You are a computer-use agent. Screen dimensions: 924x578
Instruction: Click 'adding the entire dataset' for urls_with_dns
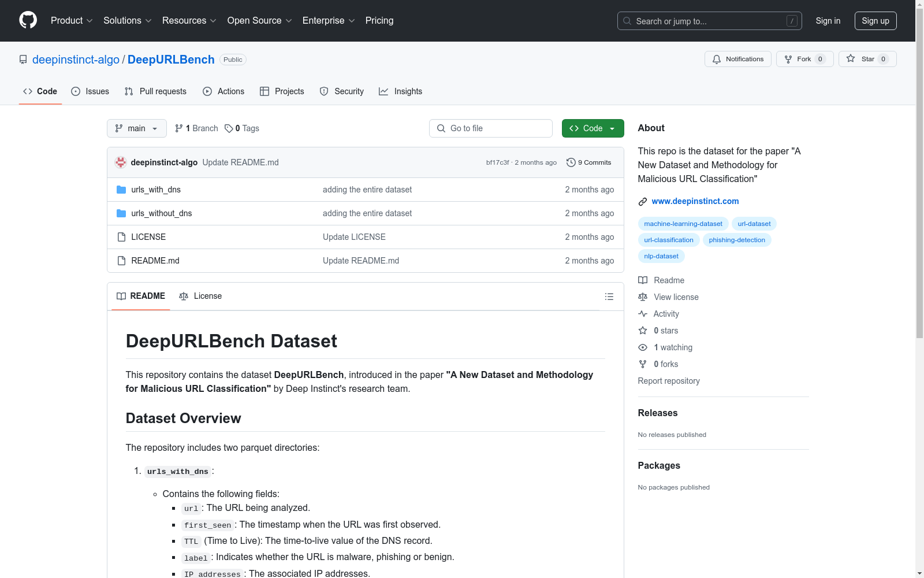pyautogui.click(x=367, y=190)
